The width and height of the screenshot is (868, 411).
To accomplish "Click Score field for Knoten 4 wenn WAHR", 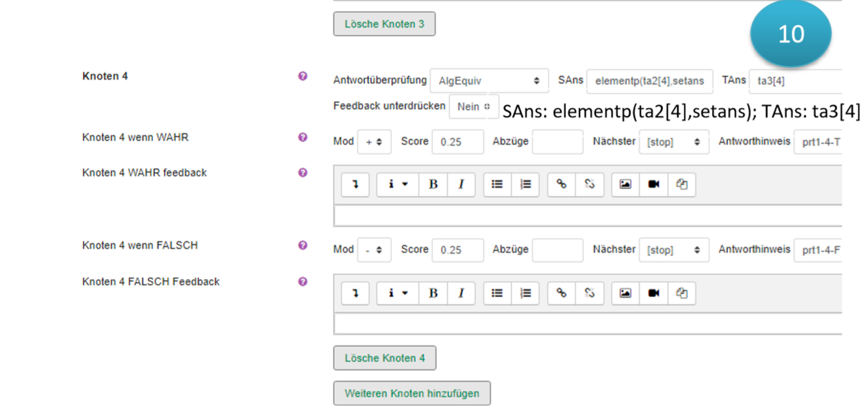I will [457, 142].
